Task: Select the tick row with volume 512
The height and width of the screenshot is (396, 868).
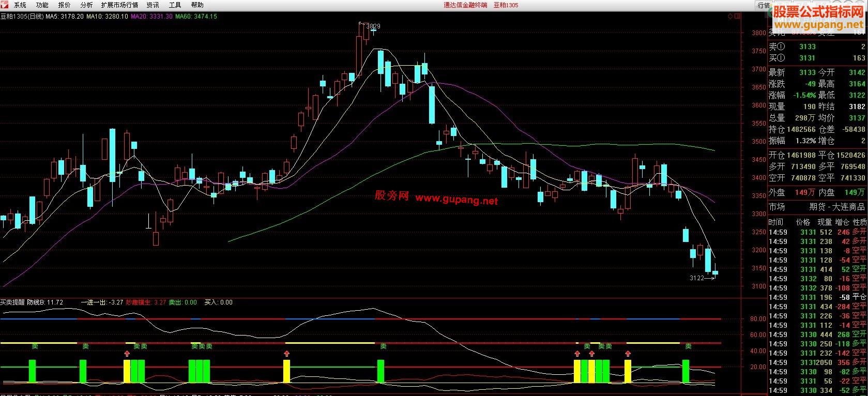Action: 817,232
